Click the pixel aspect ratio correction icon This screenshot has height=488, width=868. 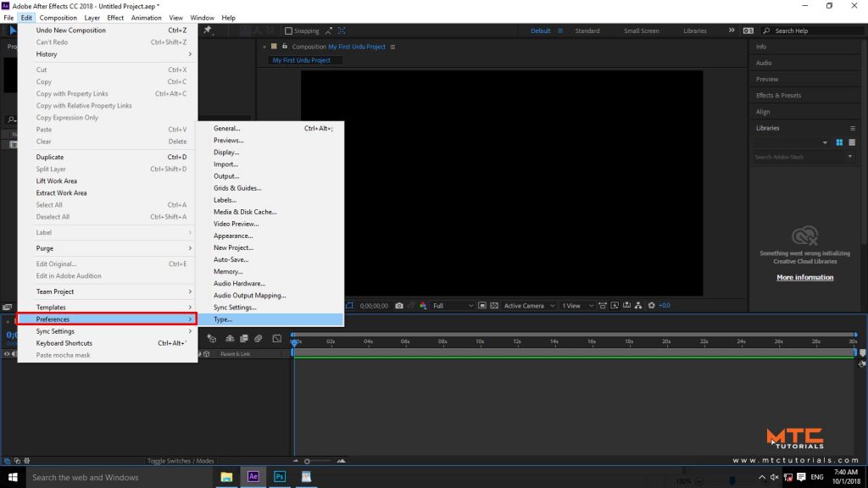tap(603, 305)
